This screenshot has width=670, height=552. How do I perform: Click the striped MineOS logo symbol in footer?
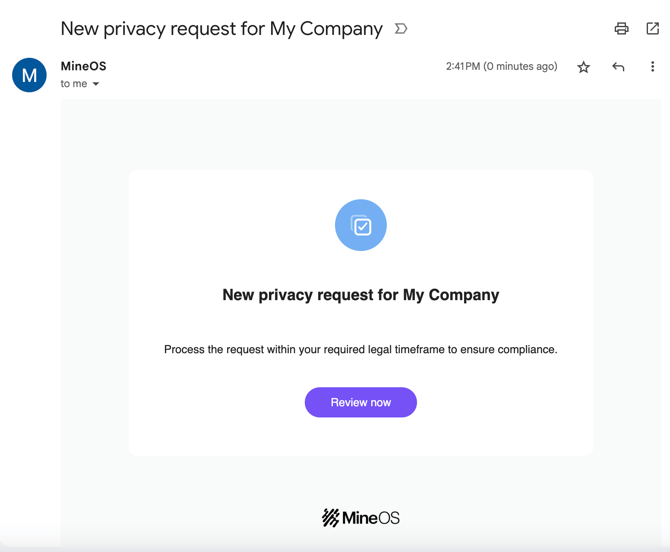330,517
